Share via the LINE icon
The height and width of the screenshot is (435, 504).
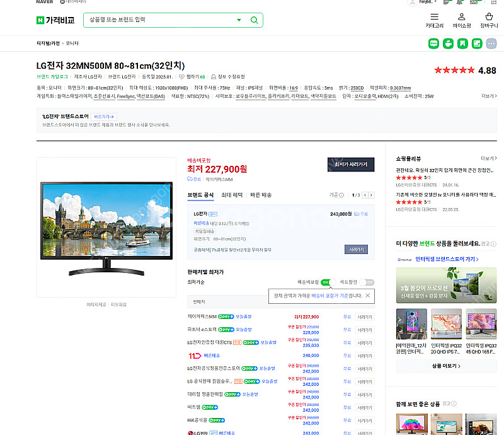[433, 43]
